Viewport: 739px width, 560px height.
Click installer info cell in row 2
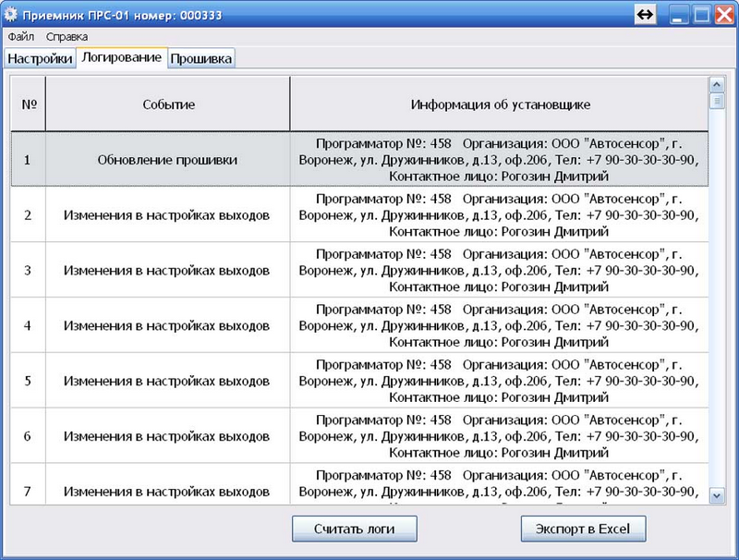tap(500, 215)
